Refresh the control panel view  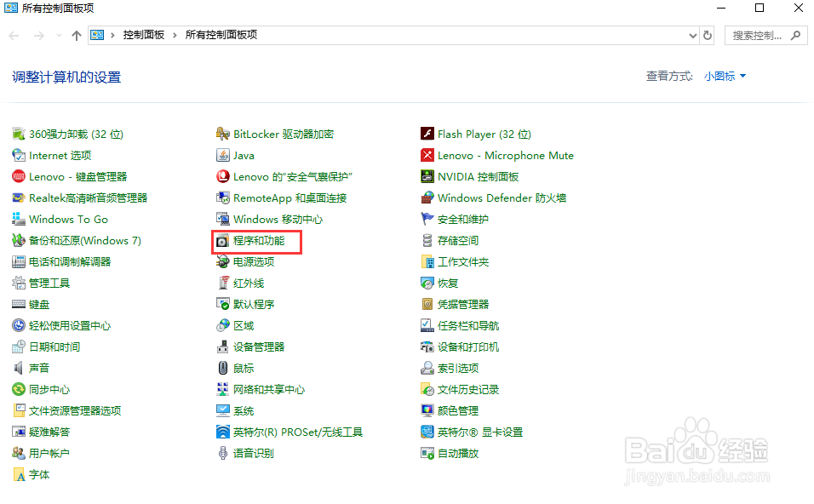point(707,35)
